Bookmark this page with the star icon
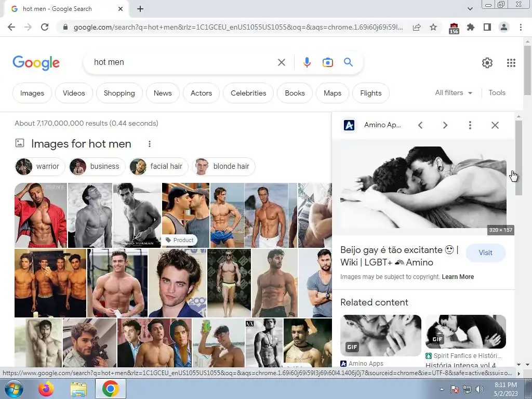This screenshot has height=399, width=532. click(433, 27)
